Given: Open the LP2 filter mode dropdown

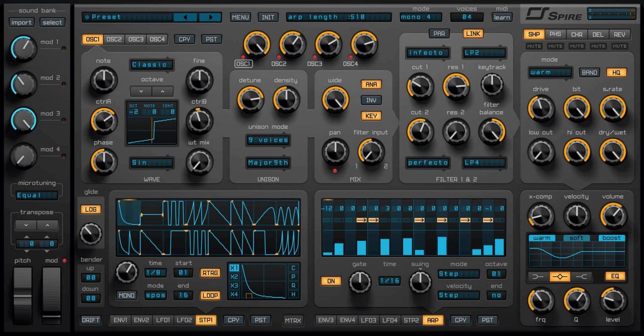Looking at the screenshot, I should 484,52.
